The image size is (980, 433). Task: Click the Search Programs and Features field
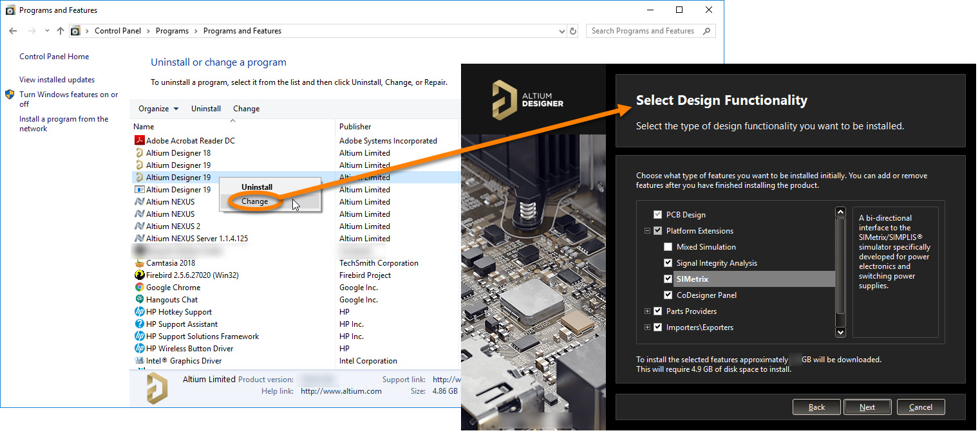[644, 31]
